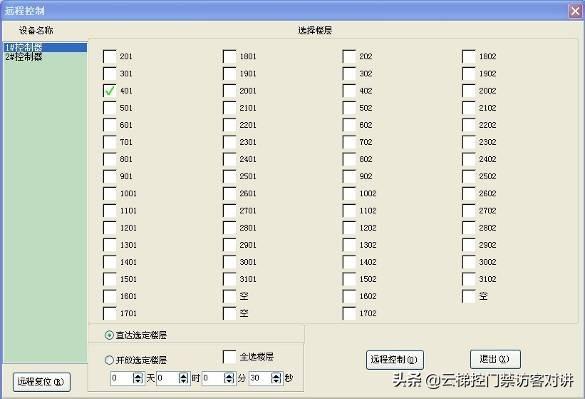Click the days input field

(x=122, y=378)
